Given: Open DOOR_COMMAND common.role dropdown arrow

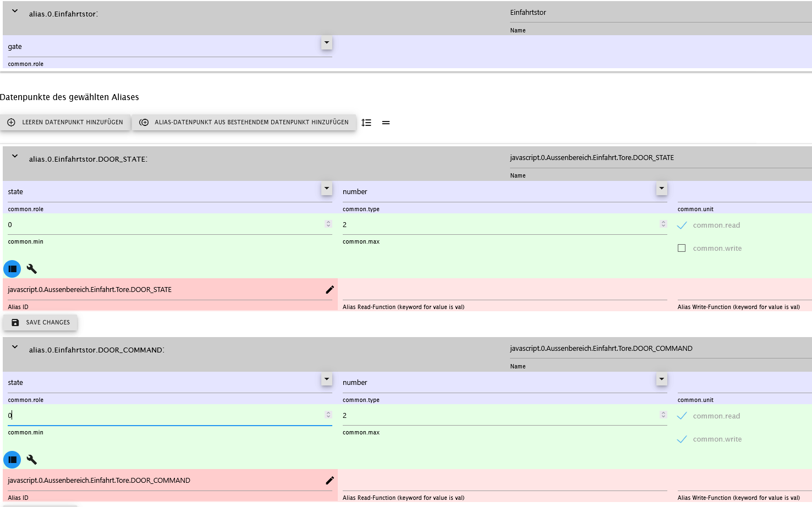Looking at the screenshot, I should pyautogui.click(x=327, y=379).
